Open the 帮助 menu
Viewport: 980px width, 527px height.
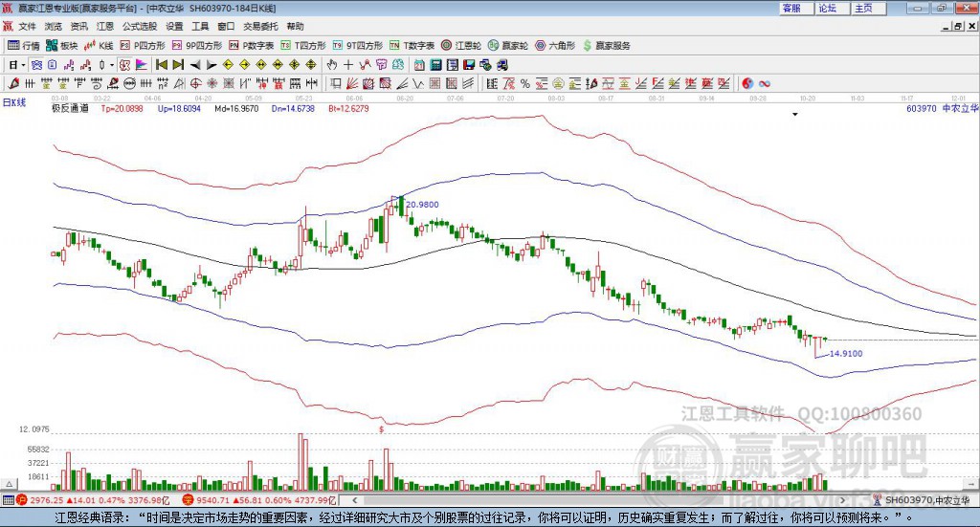pos(295,26)
